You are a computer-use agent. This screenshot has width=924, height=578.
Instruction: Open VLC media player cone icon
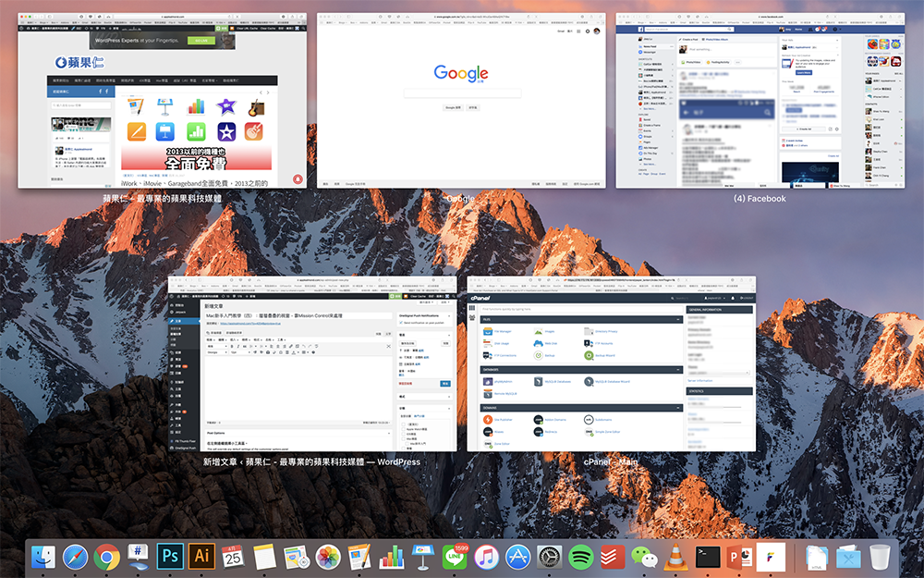tap(676, 557)
